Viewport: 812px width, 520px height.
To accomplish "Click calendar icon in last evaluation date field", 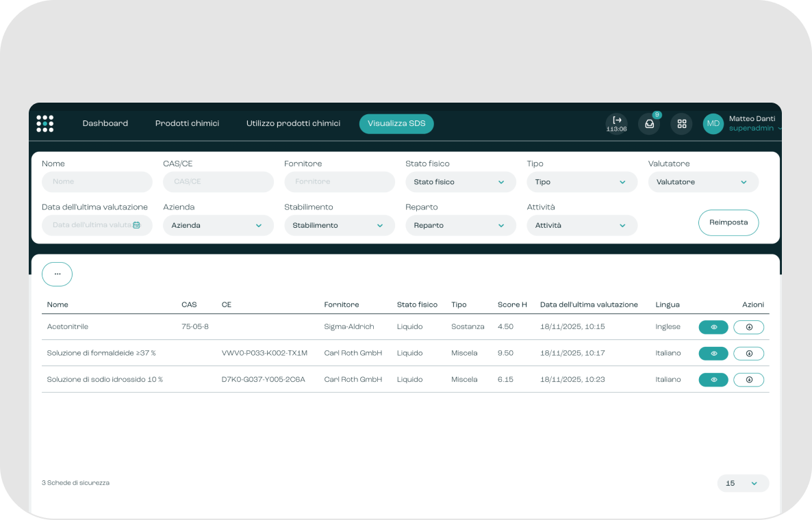I will [x=137, y=225].
